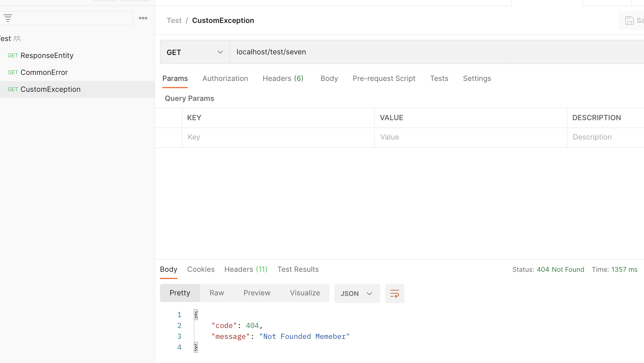This screenshot has width=644, height=363.
Task: Collapse the JSON opening brace fold
Action: (196, 315)
